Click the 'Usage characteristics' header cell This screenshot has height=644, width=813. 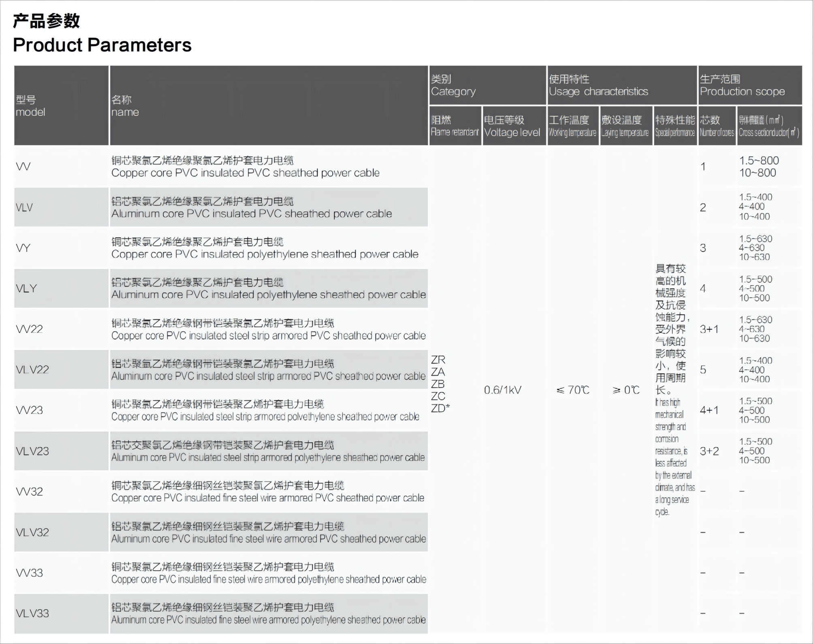622,85
